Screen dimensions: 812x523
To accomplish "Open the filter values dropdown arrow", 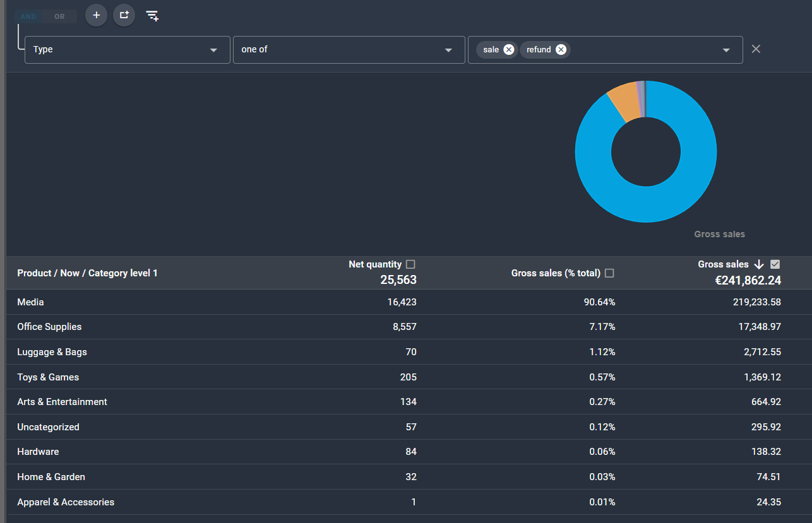I will click(x=726, y=50).
